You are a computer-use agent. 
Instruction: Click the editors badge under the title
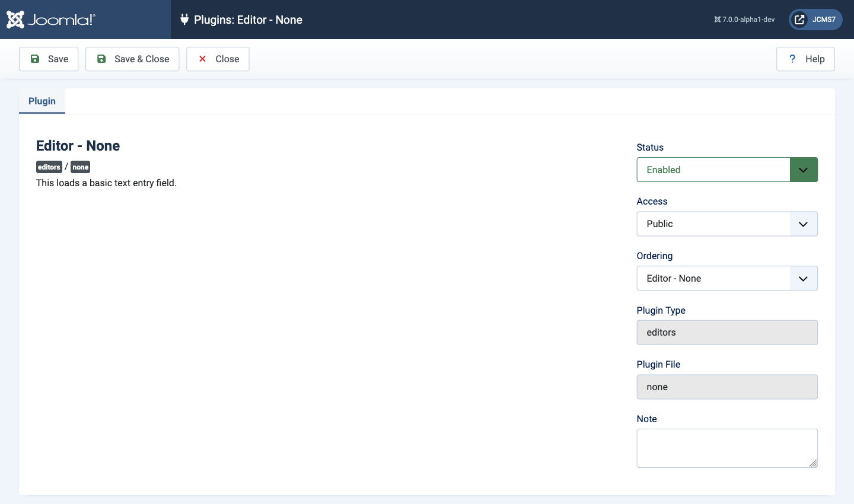[49, 167]
